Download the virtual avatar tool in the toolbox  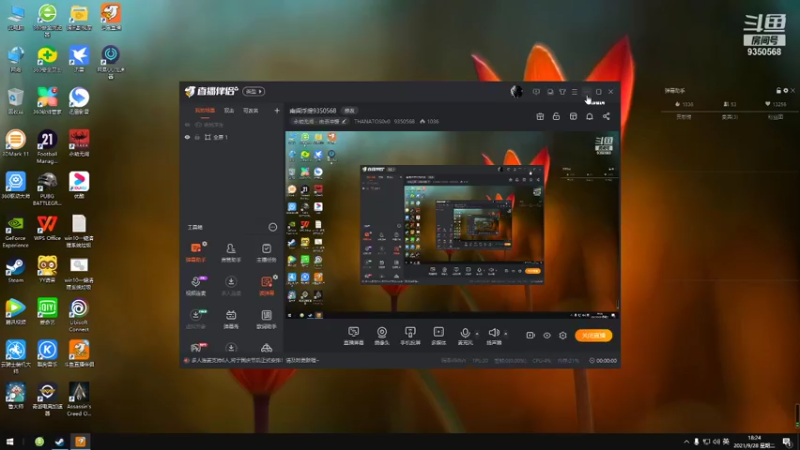(x=196, y=319)
